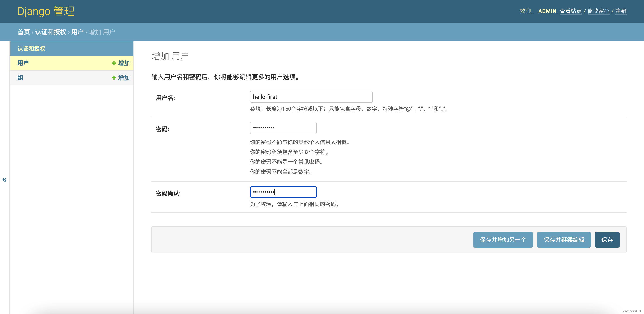644x314 pixels.
Task: Open 认证和授权 in the breadcrumb
Action: pos(51,32)
